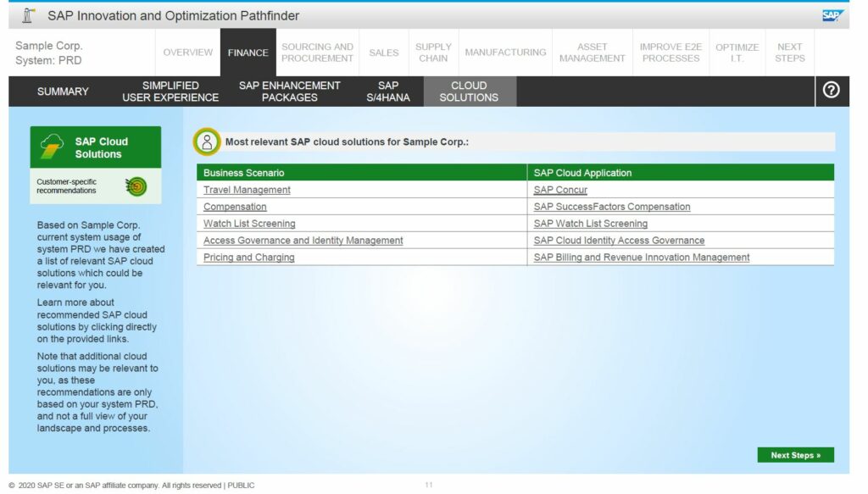Screen dimensions: 868x494
Task: Click the help question mark icon
Action: point(831,90)
